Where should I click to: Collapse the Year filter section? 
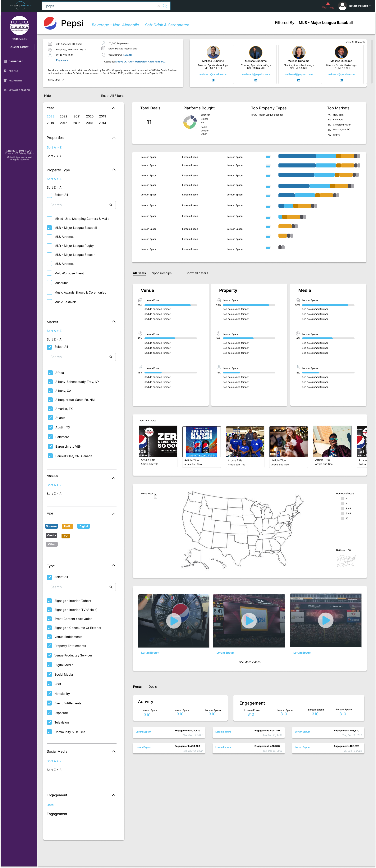point(113,108)
